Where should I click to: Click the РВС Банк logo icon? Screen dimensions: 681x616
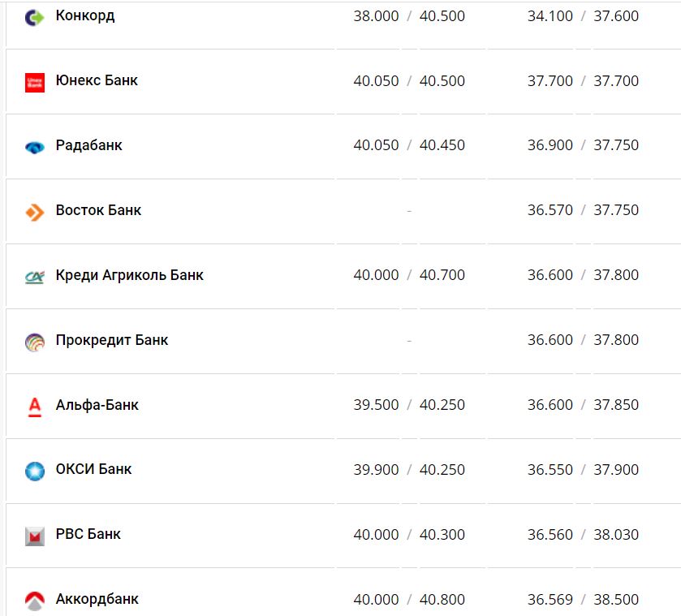click(x=34, y=536)
